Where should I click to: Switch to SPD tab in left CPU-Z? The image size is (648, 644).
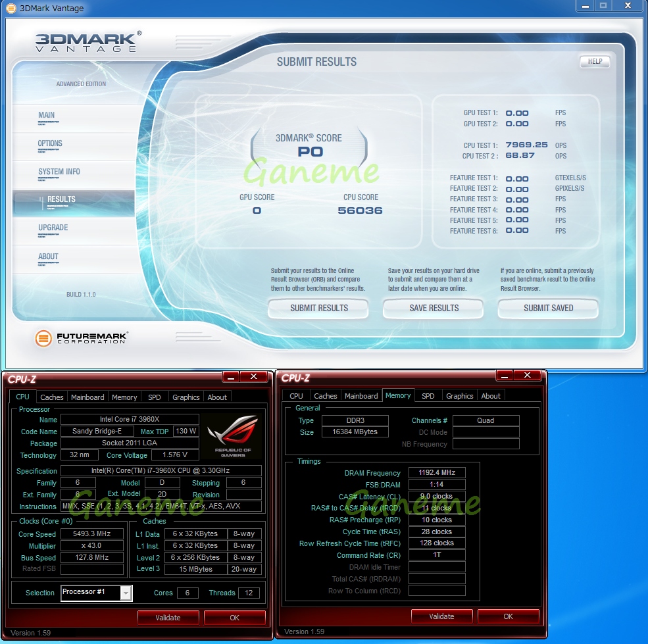tap(154, 397)
